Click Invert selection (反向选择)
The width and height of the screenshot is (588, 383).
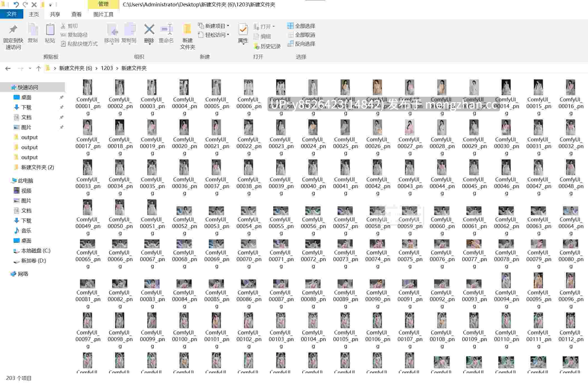[301, 44]
